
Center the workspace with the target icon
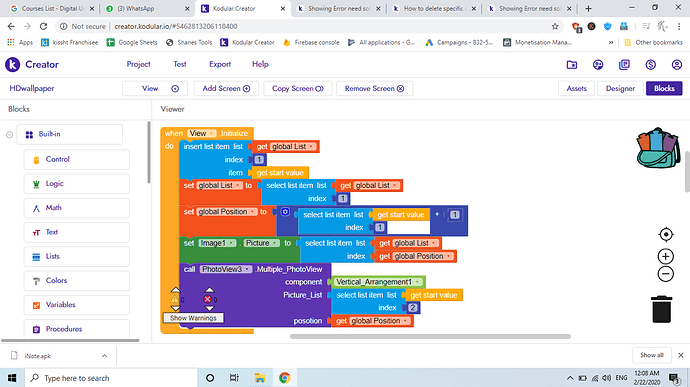coord(666,235)
